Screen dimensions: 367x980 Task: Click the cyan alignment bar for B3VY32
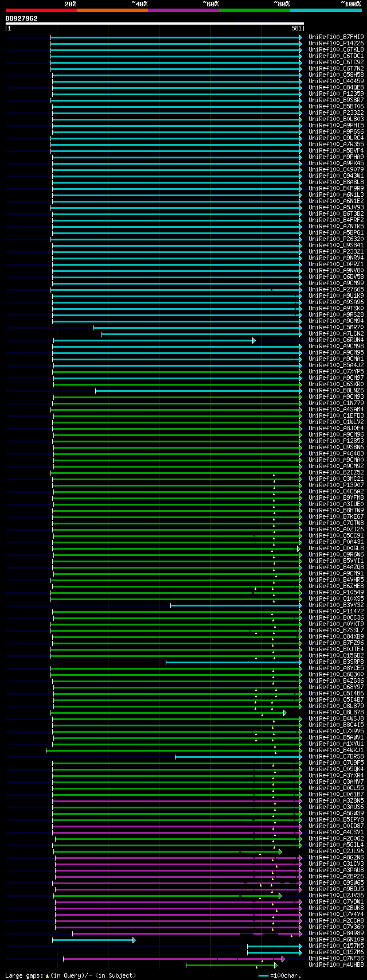pyautogui.click(x=236, y=605)
